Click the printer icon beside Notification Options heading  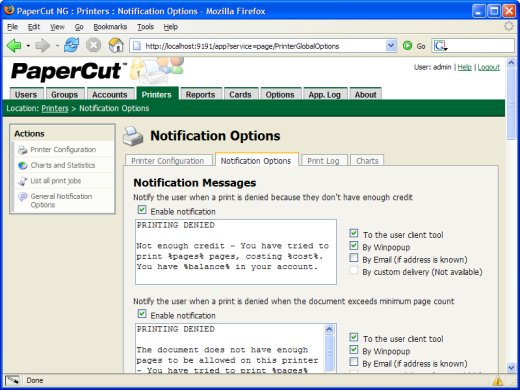(133, 136)
